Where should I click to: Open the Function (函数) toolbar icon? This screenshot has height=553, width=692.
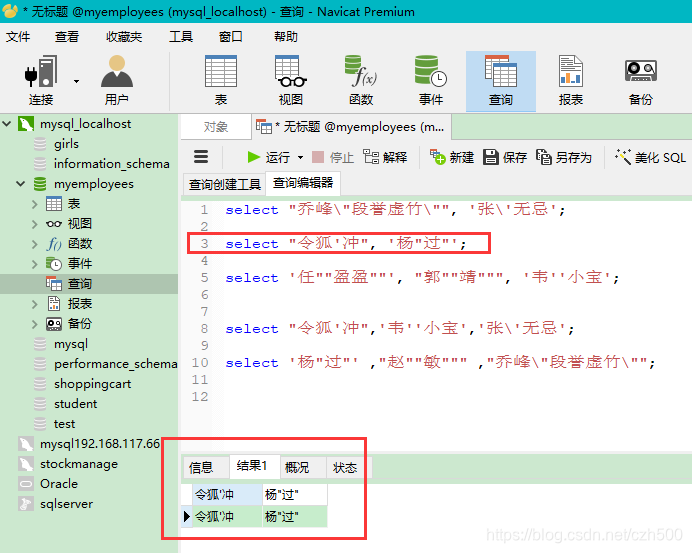(x=361, y=80)
